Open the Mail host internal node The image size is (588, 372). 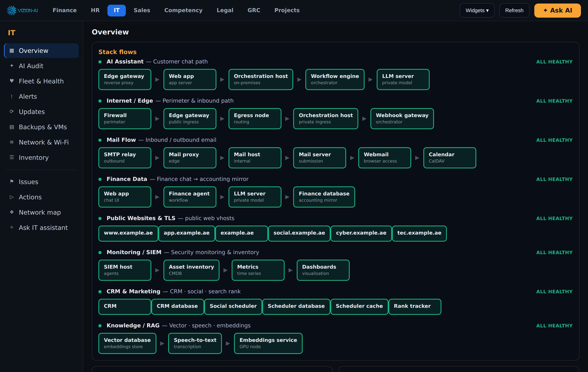pos(255,158)
